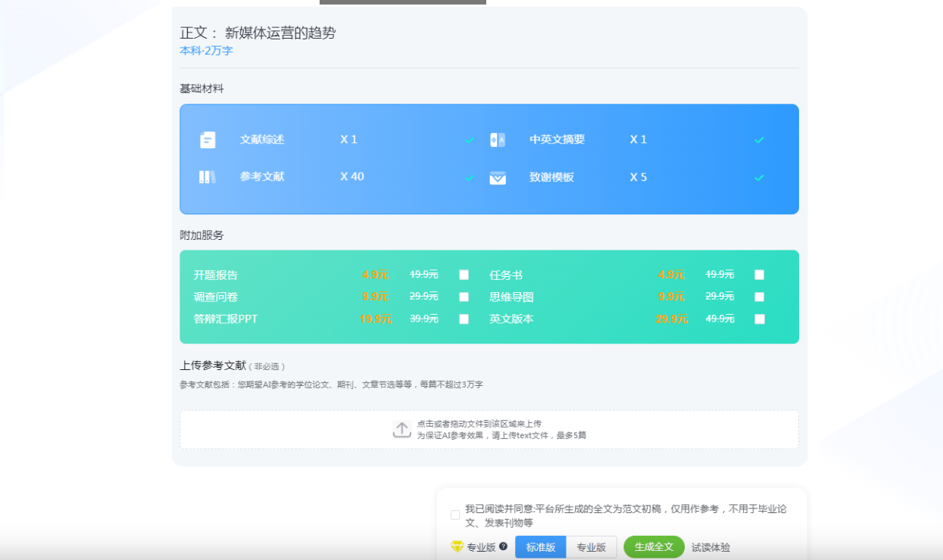Enable the 开题报告 checkbox
Image resolution: width=943 pixels, height=560 pixels.
pyautogui.click(x=464, y=275)
